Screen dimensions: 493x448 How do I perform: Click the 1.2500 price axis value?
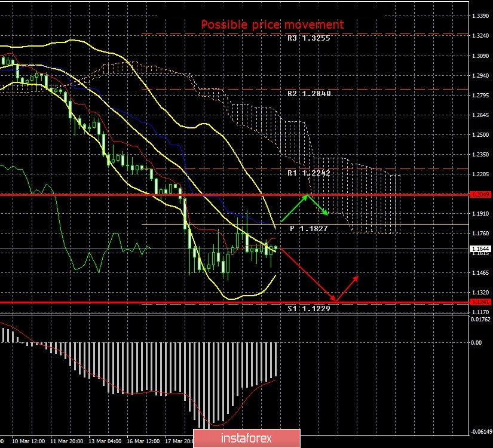pos(480,135)
